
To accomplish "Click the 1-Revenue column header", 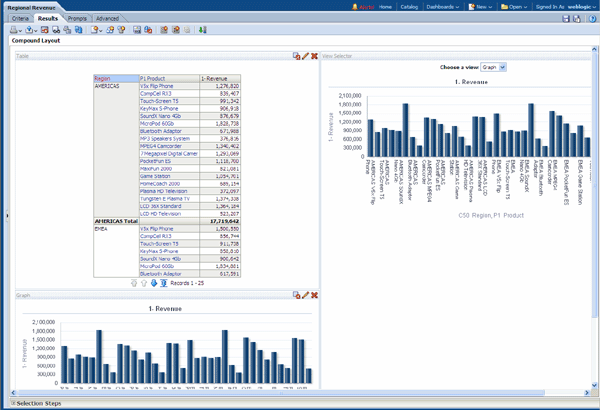I will pos(220,78).
